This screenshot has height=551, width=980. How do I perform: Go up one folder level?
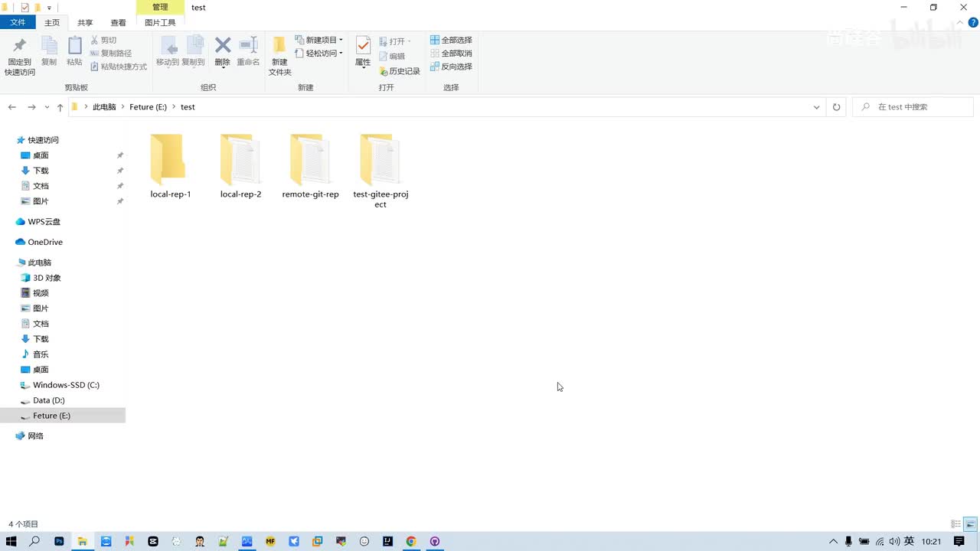pos(60,107)
